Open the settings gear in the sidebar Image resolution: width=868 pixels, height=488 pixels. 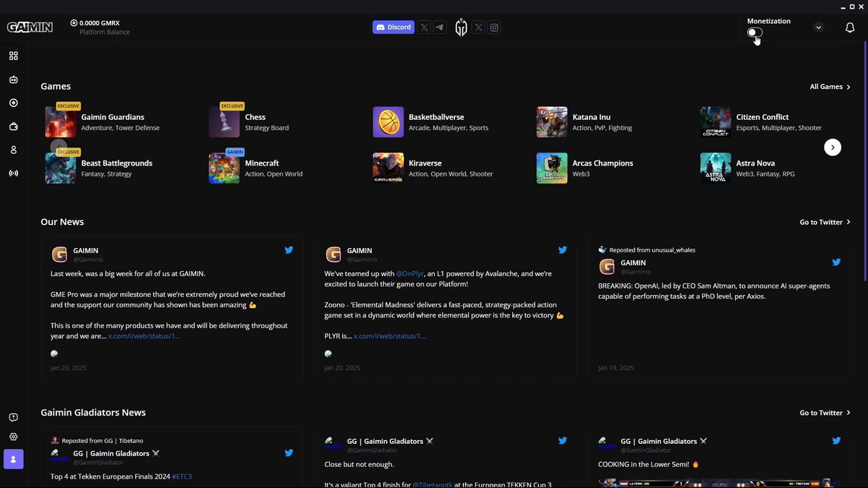(x=13, y=437)
